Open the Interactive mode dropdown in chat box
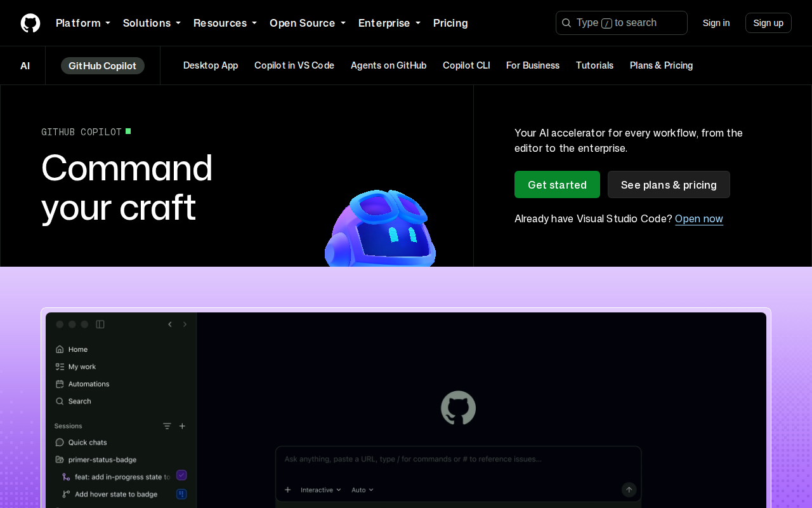Screen dimensions: 812x508 [320, 490]
